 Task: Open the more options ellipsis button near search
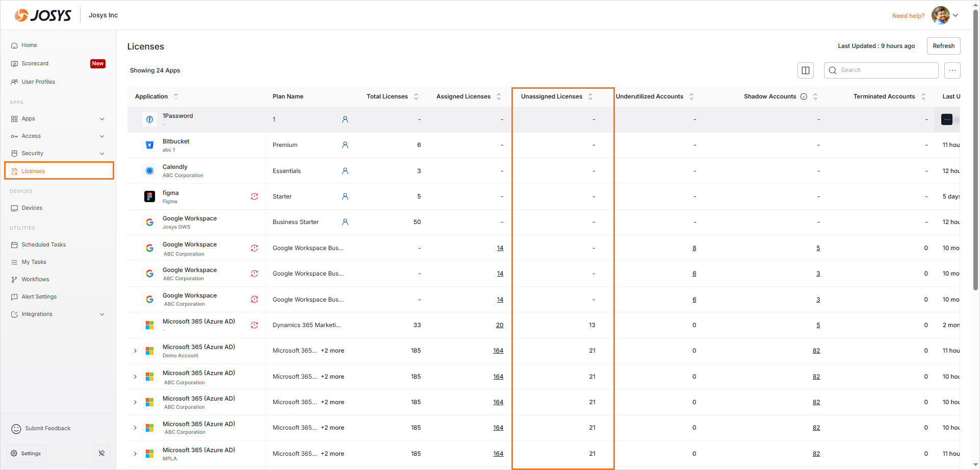coord(952,70)
